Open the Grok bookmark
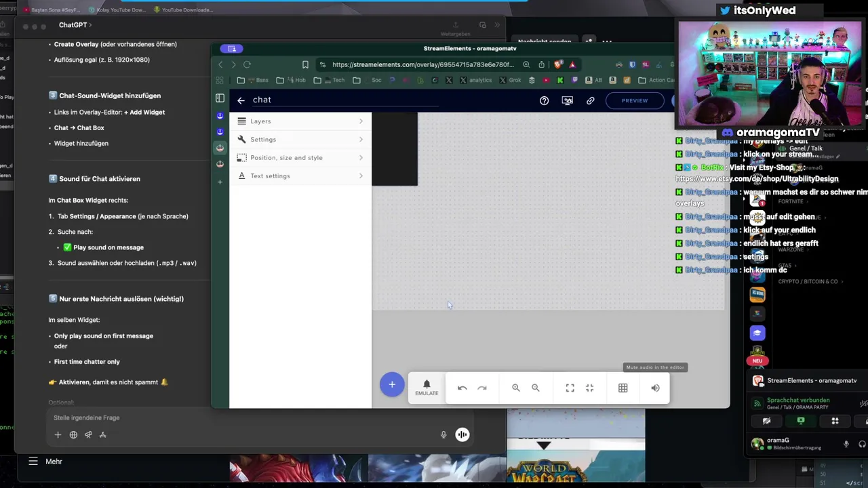This screenshot has width=868, height=488. coord(511,80)
